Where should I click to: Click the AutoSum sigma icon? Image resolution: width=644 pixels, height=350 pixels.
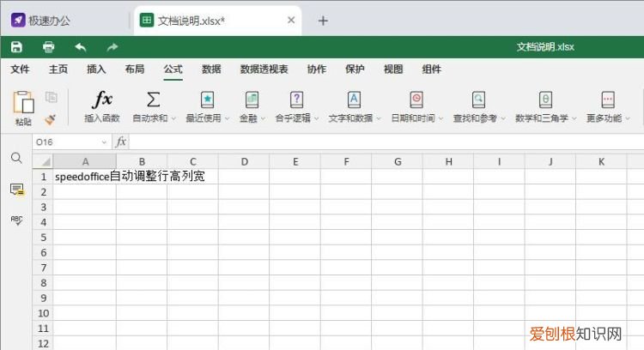153,100
